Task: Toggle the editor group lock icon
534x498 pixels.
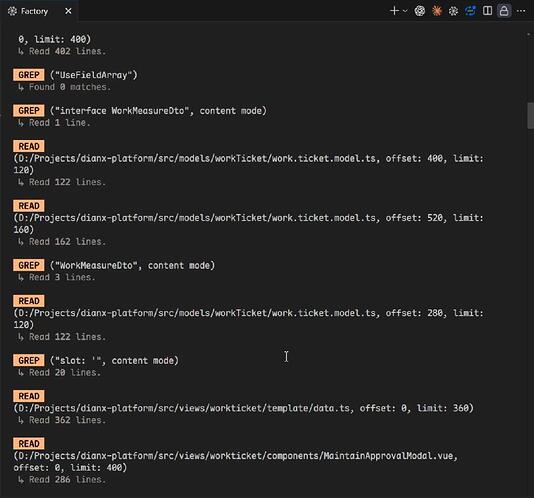Action: [504, 11]
